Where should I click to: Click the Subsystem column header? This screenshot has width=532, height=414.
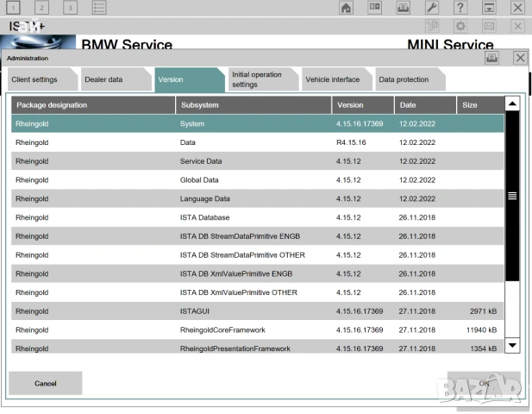253,105
